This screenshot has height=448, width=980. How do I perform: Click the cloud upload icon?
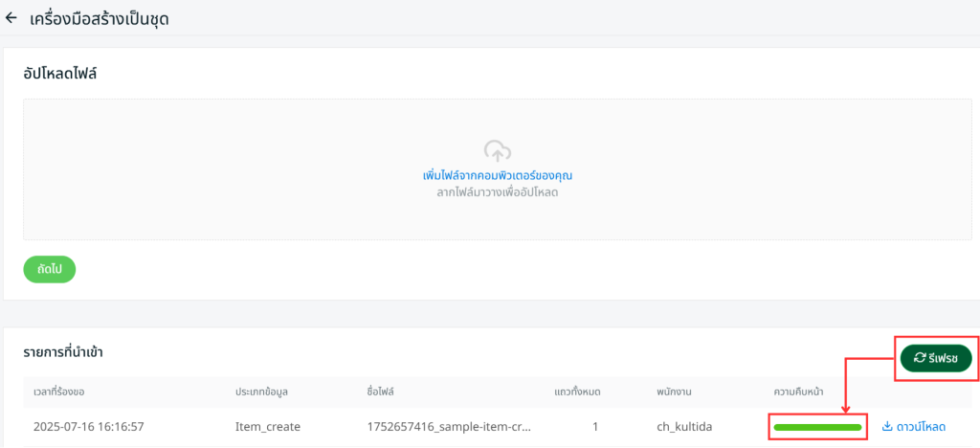point(497,150)
